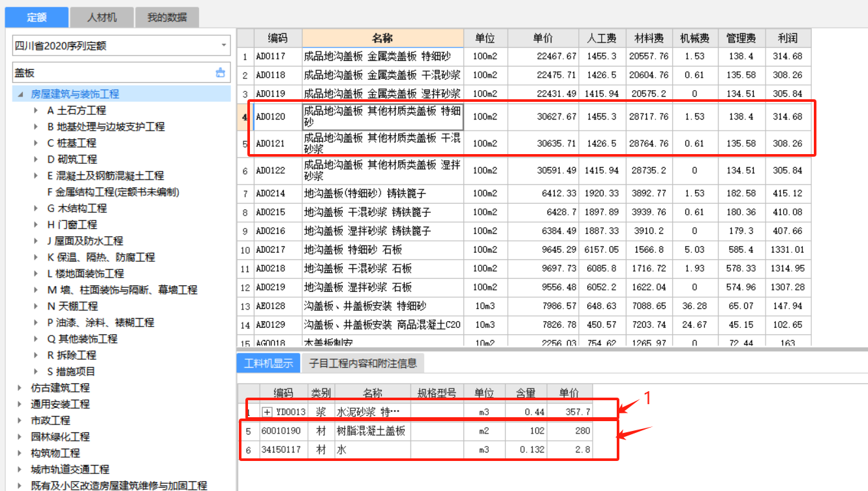868x491 pixels.
Task: Select 既有及小区改造房屋建筑维修与加固工程 item
Action: (119, 486)
